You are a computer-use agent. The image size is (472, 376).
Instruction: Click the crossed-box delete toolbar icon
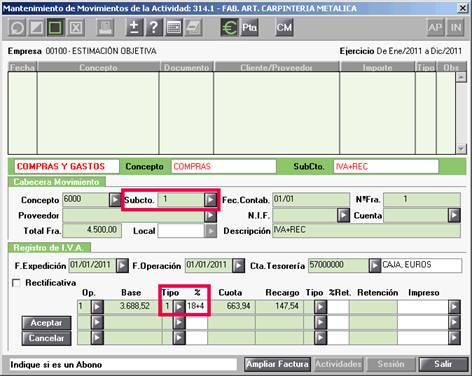pos(75,28)
